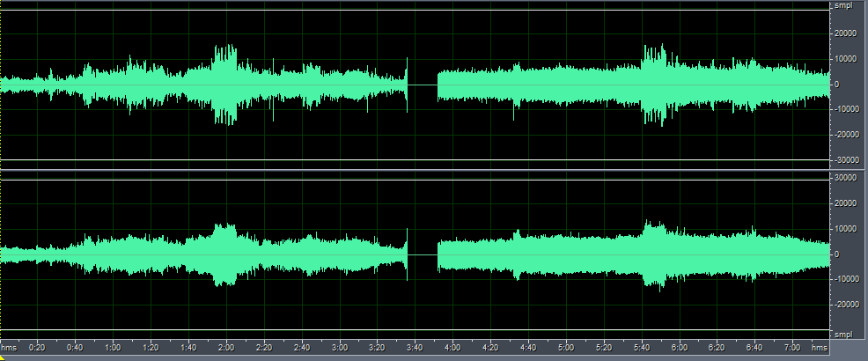Click the 5:00 time ruler label
Image resolution: width=868 pixels, height=361 pixels.
(x=566, y=348)
